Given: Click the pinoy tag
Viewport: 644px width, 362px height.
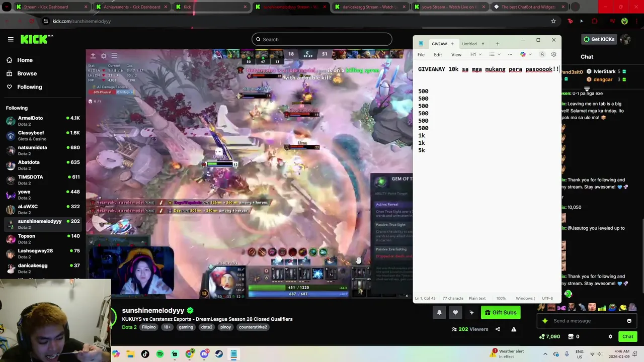Looking at the screenshot, I should [225, 327].
